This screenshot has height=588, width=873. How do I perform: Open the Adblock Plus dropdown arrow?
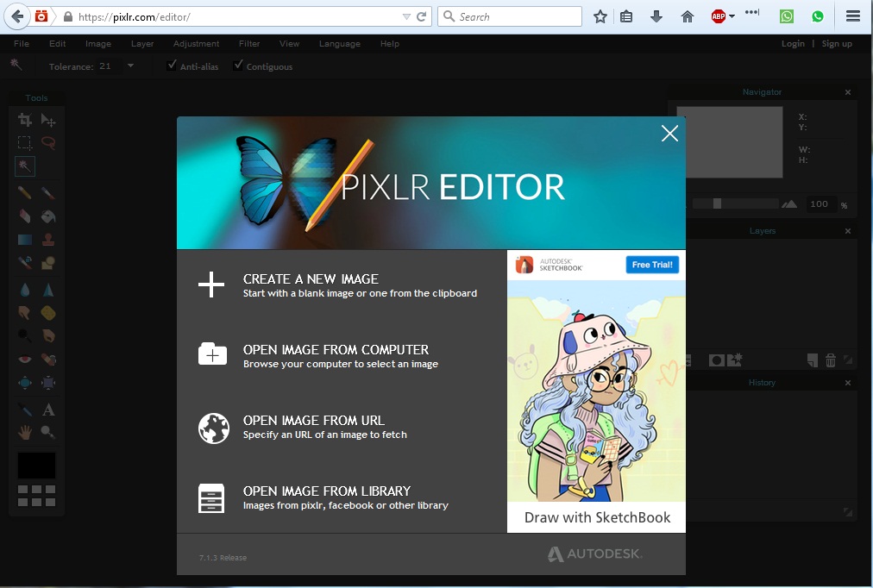(732, 16)
